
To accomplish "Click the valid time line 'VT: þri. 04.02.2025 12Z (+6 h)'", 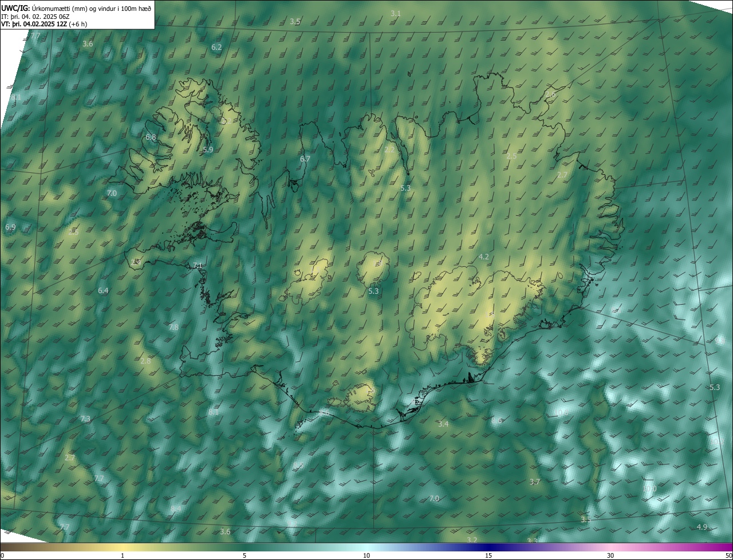I will pos(44,23).
